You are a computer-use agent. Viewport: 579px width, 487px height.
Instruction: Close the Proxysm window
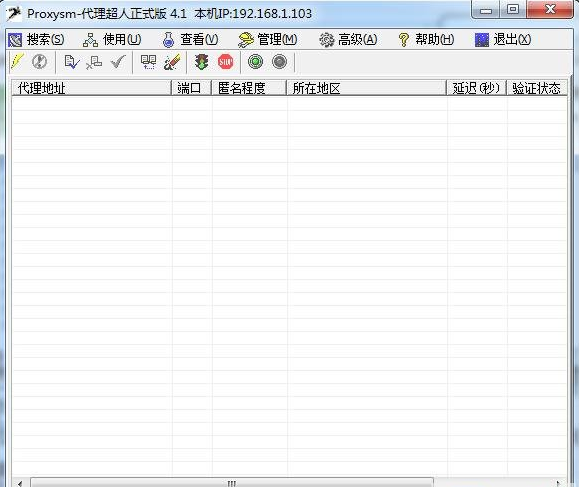(x=550, y=10)
